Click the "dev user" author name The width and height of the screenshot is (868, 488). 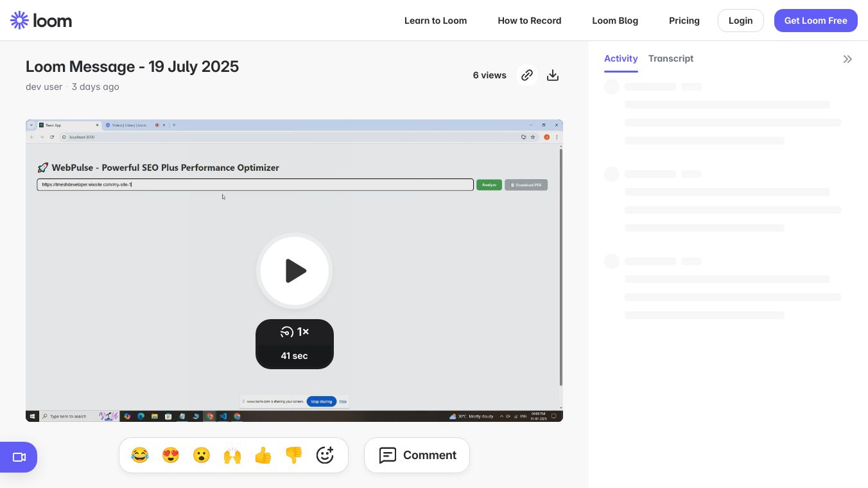coord(44,87)
